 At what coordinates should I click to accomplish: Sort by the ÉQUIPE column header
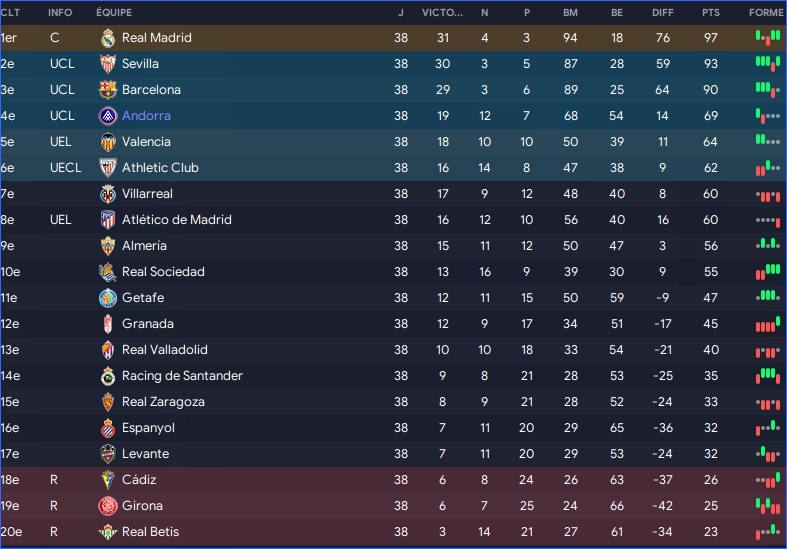[x=114, y=13]
